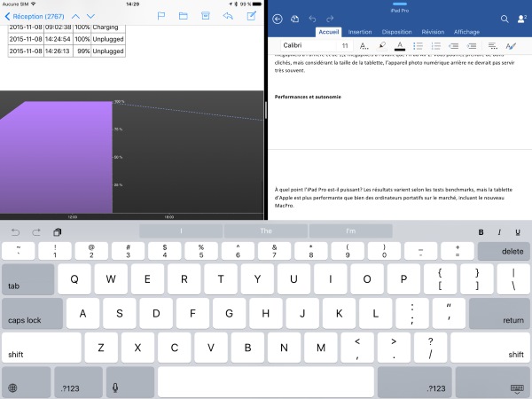
Task: Redo action in Word toolbar
Action: click(x=330, y=19)
